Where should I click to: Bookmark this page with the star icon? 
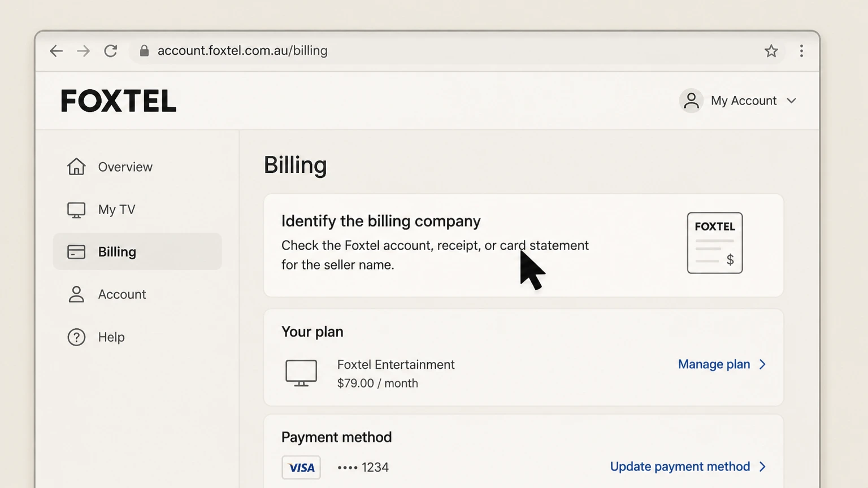[771, 51]
